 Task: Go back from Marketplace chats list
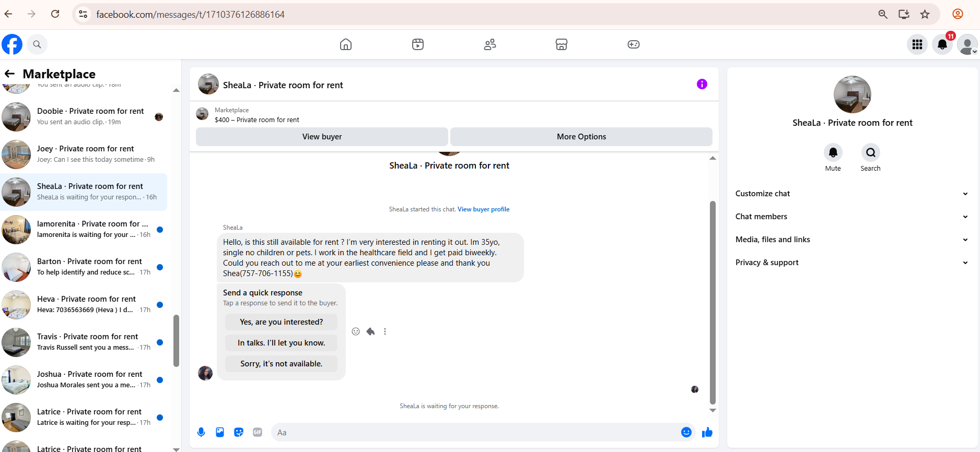[x=9, y=74]
